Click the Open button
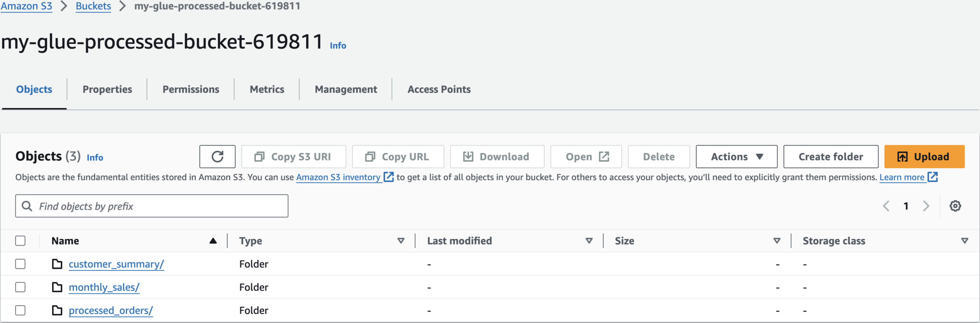The height and width of the screenshot is (323, 980). (x=586, y=157)
